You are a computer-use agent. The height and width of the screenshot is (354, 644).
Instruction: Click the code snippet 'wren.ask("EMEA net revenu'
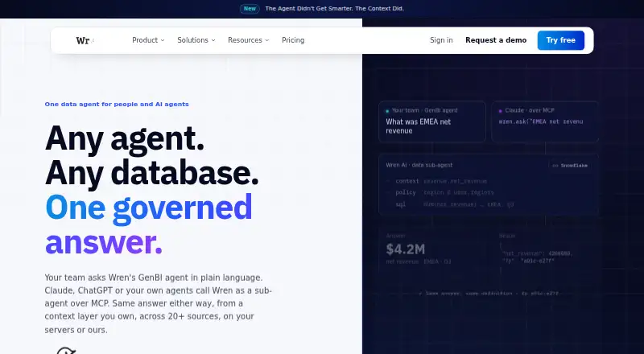point(540,121)
